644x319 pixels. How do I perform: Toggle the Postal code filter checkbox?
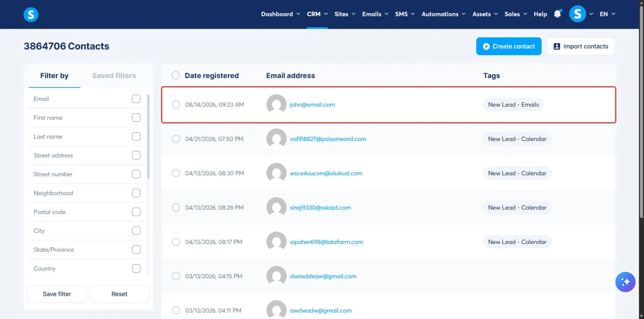136,212
